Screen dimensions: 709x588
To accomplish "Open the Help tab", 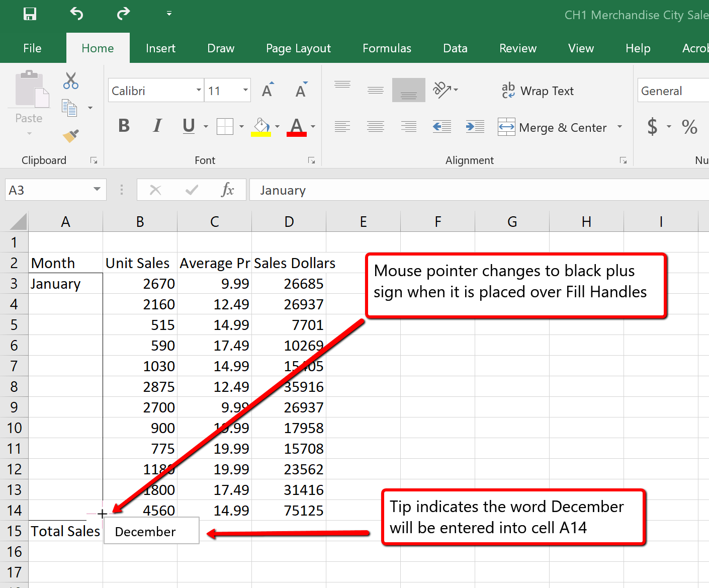I will 638,48.
